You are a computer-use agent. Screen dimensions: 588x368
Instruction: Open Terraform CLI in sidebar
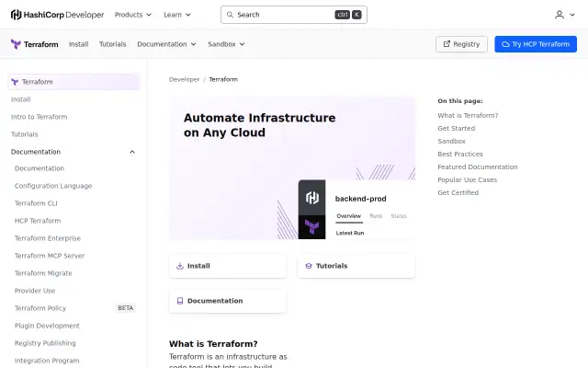tap(36, 203)
